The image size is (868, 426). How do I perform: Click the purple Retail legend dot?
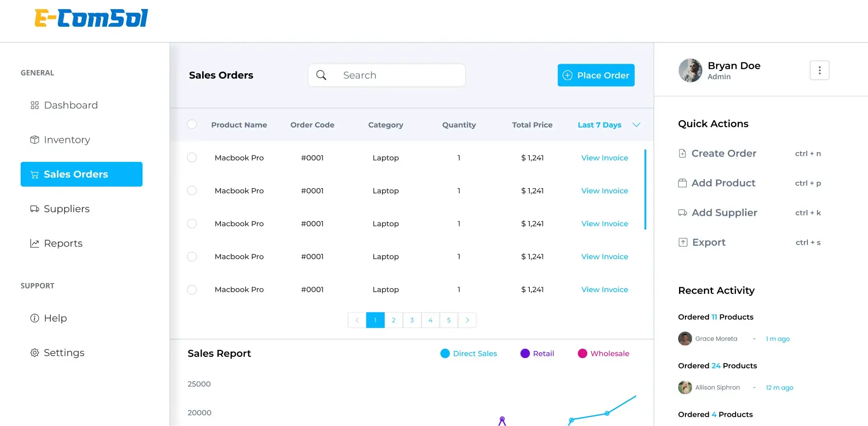point(525,353)
